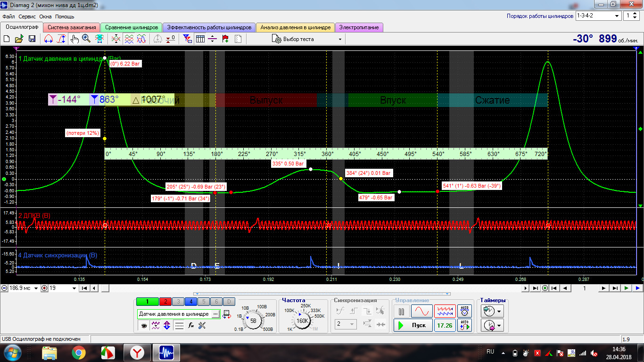Click the pause button in Управление
Image resolution: width=644 pixels, height=362 pixels.
coord(402,312)
